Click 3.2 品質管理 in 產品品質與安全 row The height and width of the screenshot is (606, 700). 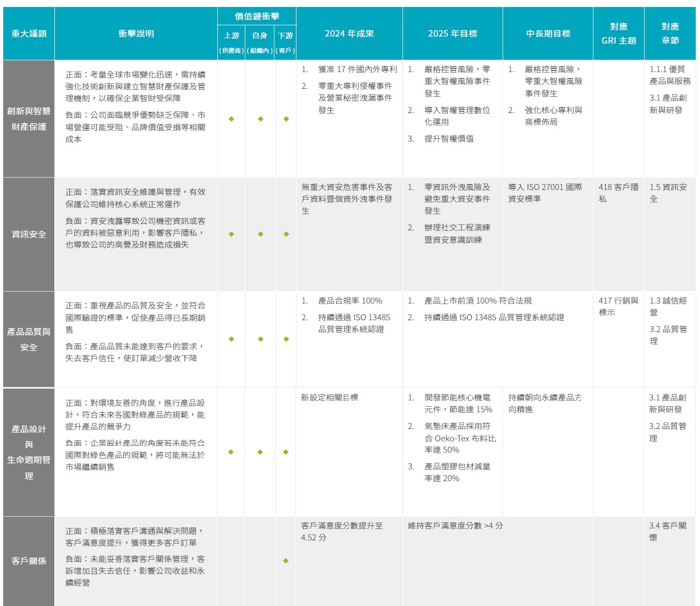click(x=668, y=335)
